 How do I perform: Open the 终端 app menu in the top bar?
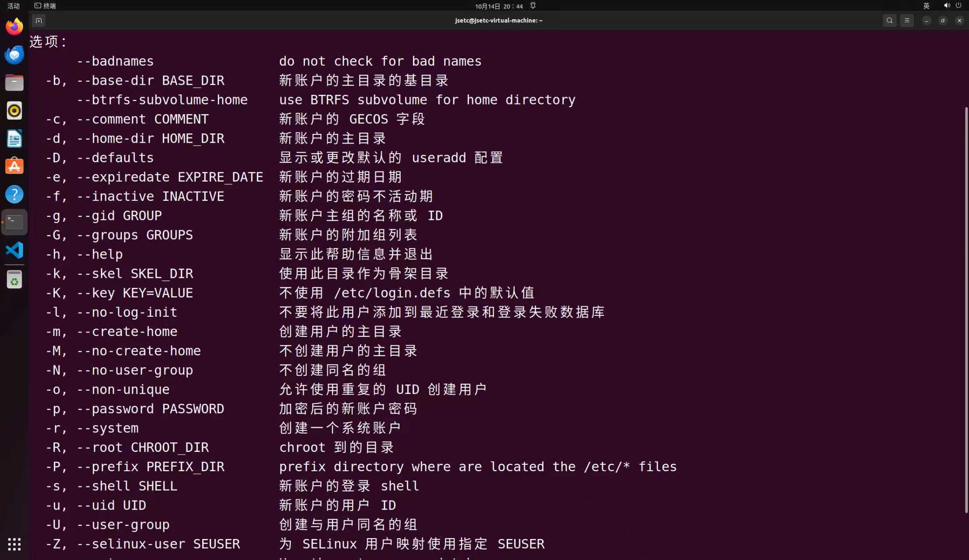click(45, 6)
